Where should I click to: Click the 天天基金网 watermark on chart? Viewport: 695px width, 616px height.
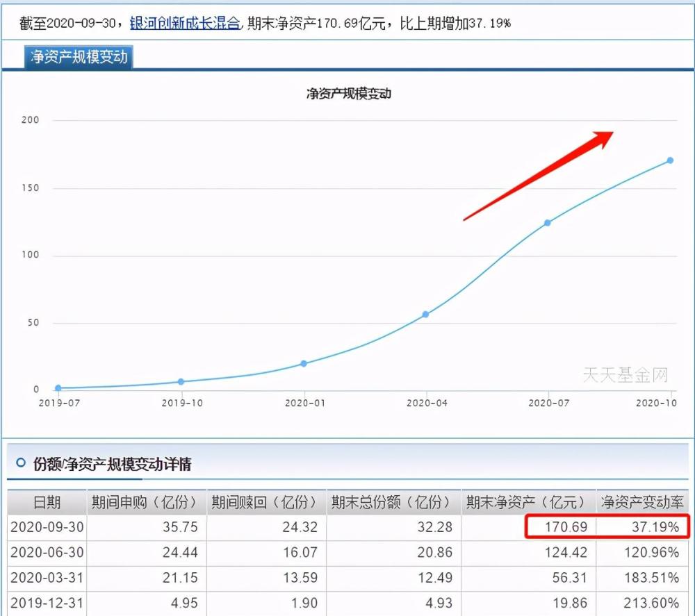click(x=625, y=375)
